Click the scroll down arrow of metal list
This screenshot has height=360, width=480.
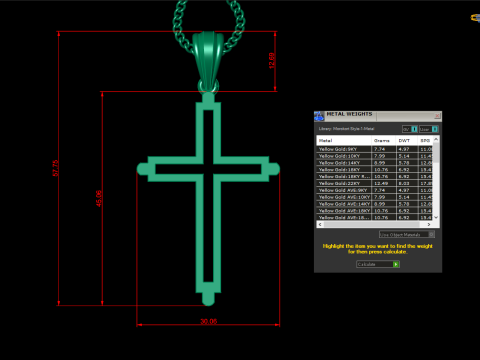tap(436, 217)
